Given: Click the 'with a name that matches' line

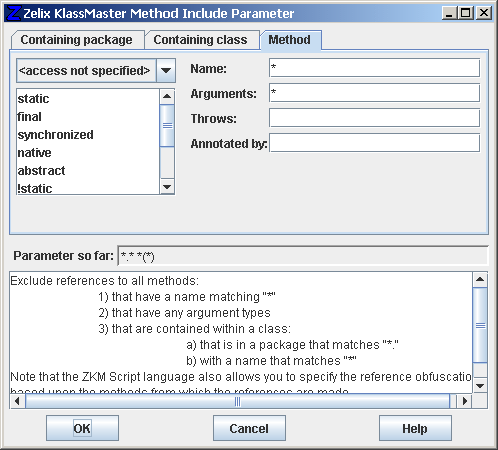Looking at the screenshot, I should click(271, 361).
